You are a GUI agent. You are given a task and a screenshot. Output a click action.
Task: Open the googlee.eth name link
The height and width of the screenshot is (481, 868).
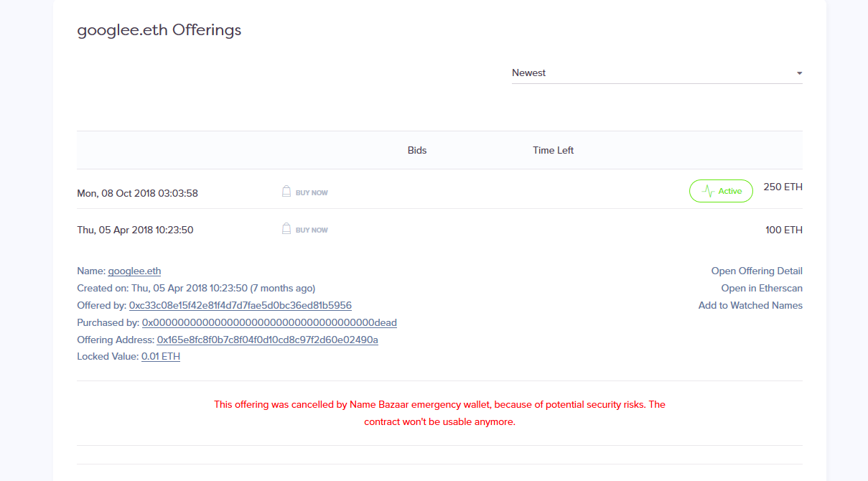tap(134, 271)
